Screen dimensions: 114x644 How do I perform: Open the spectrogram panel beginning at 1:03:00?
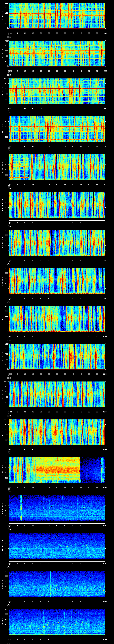[x=57, y=91]
